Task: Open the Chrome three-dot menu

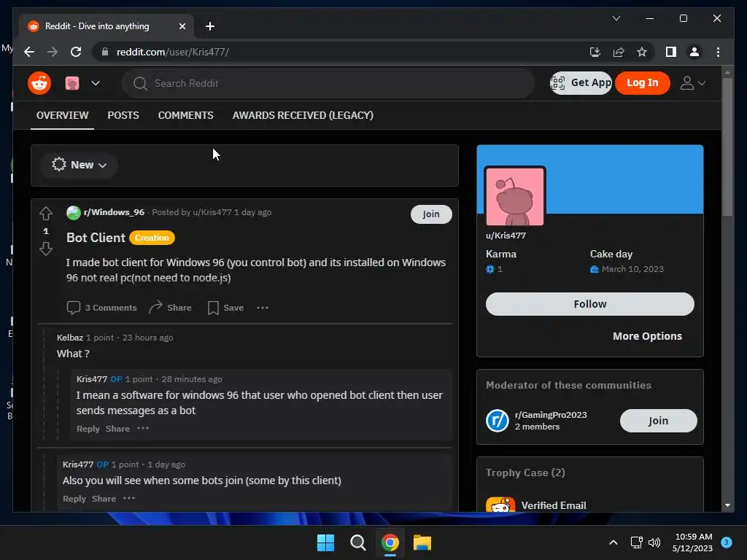Action: pos(718,52)
